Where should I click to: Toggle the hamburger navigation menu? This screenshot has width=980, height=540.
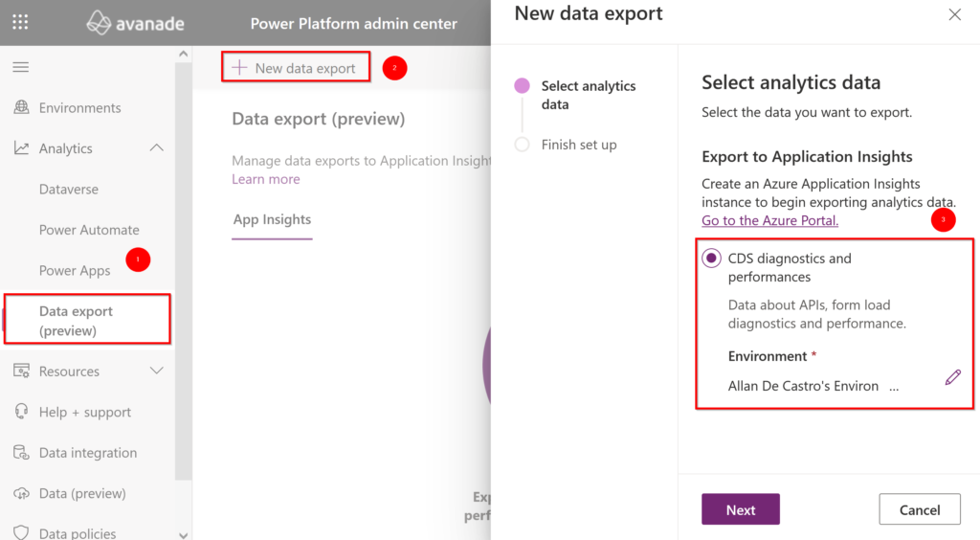click(21, 67)
